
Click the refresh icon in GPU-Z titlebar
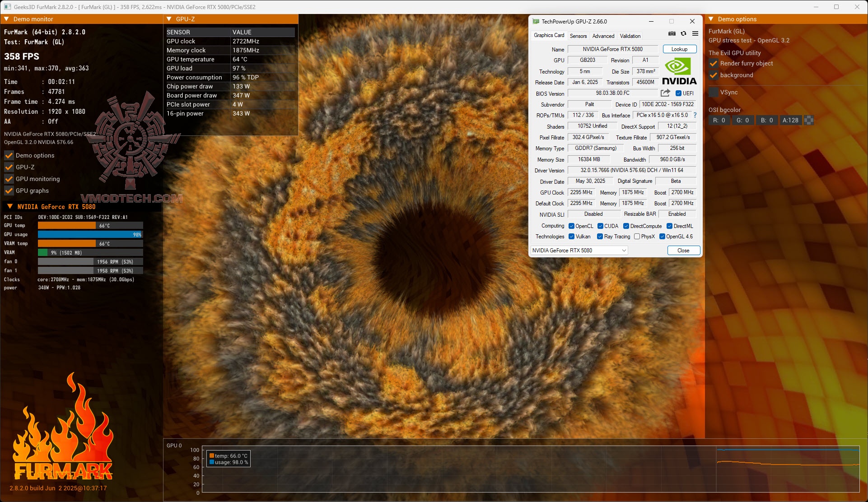click(683, 33)
